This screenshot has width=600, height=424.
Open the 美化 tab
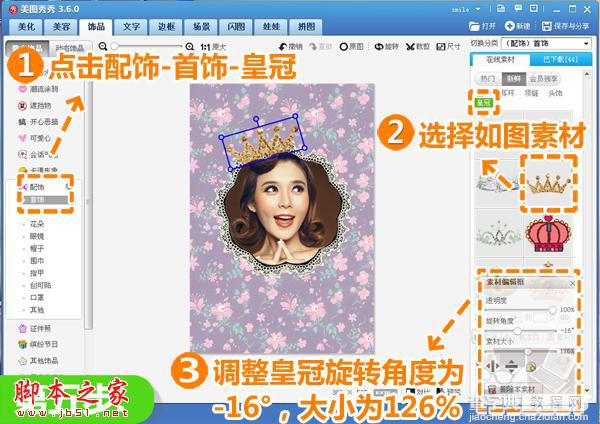26,27
